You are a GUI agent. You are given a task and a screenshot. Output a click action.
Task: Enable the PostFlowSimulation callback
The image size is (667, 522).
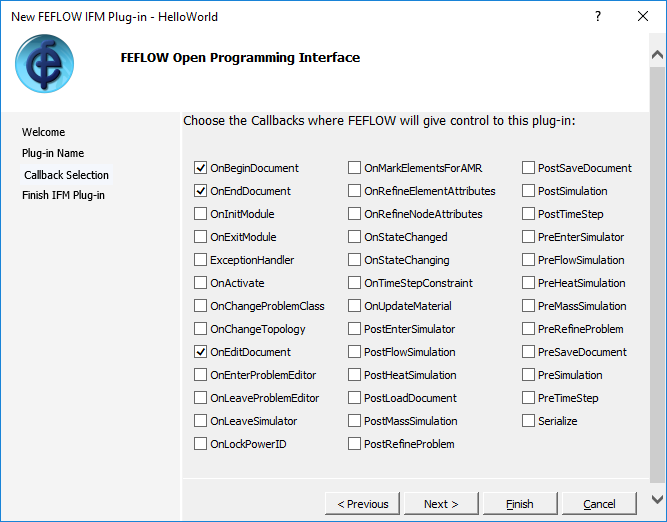[x=354, y=352]
